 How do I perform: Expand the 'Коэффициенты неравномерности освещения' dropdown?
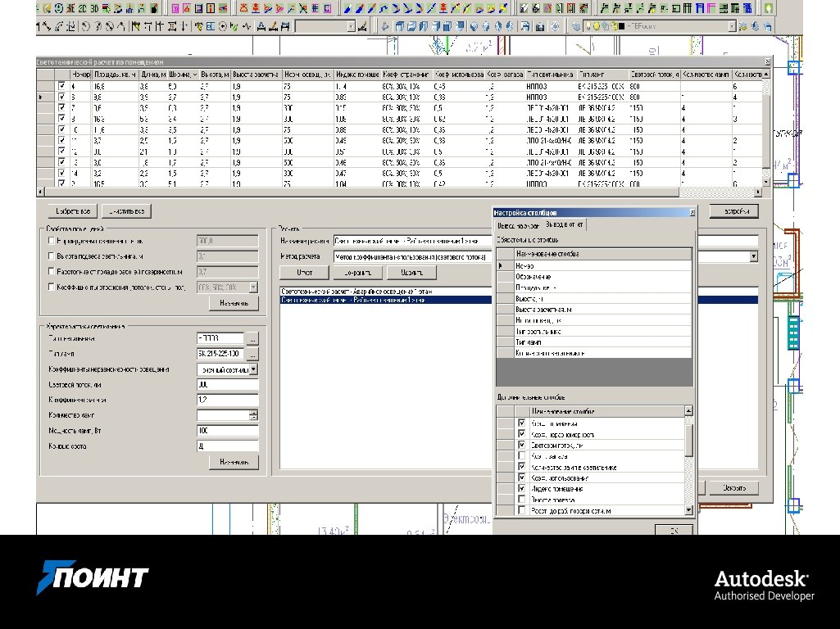click(x=253, y=369)
